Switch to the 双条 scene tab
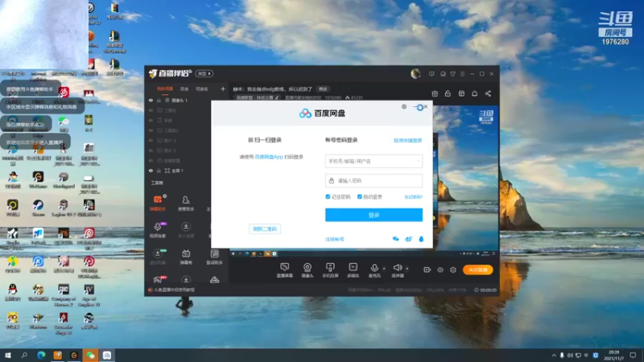The width and height of the screenshot is (644, 362). tap(184, 88)
